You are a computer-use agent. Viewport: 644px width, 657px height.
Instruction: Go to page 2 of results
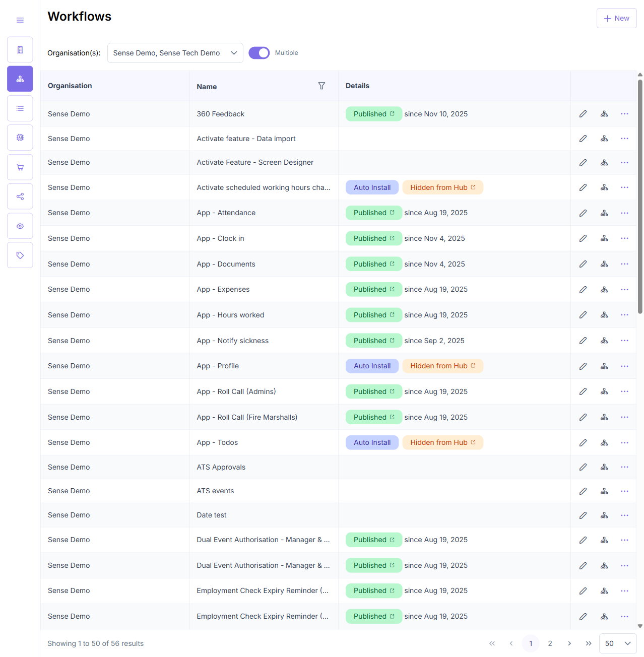(550, 643)
